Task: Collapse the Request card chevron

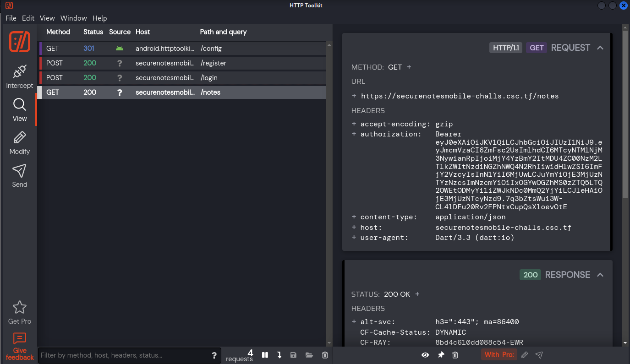Action: pyautogui.click(x=600, y=48)
